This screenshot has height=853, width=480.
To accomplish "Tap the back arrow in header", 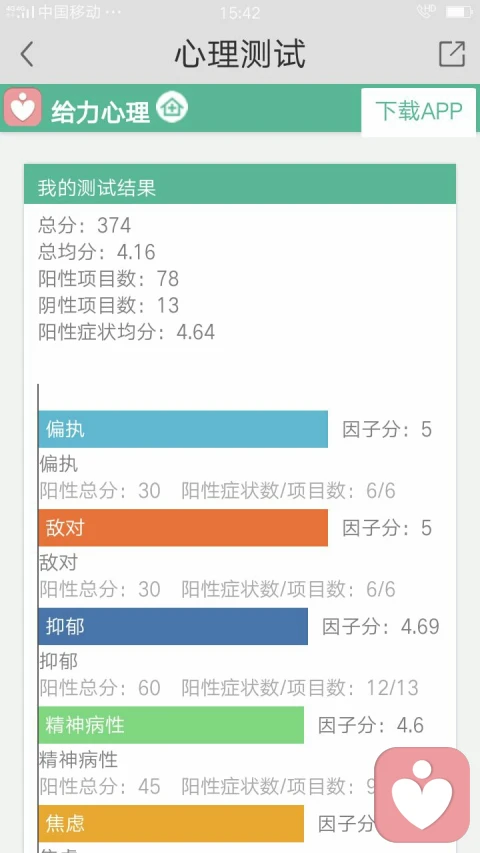I will click(26, 54).
